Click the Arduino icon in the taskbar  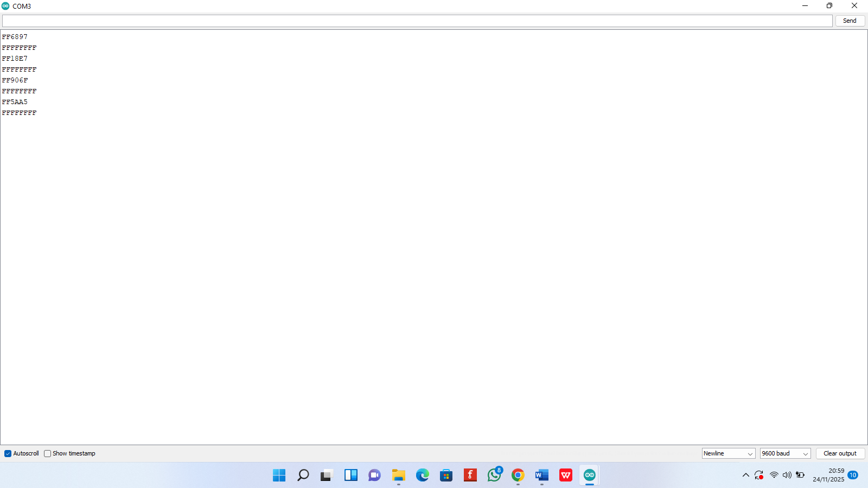[x=590, y=476]
